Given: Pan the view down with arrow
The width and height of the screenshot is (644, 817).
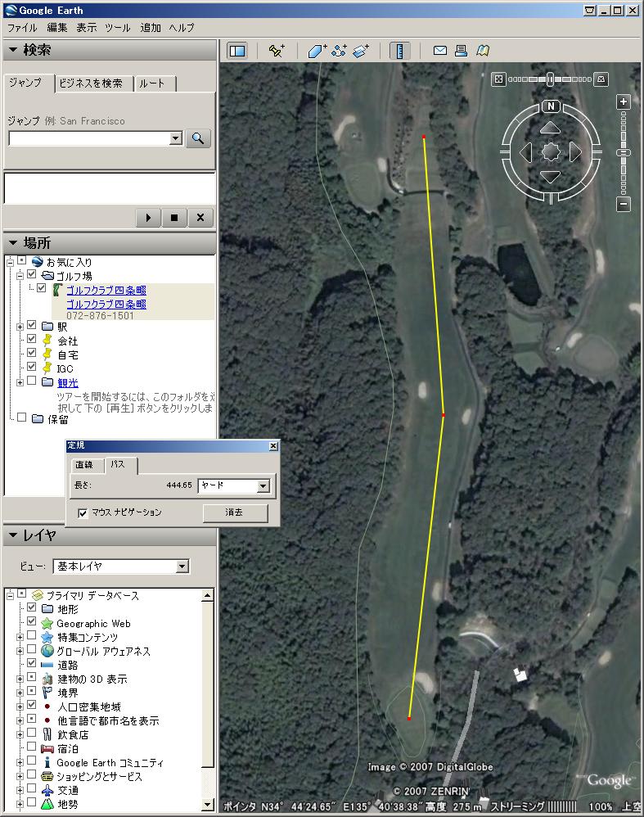Looking at the screenshot, I should pos(550,177).
